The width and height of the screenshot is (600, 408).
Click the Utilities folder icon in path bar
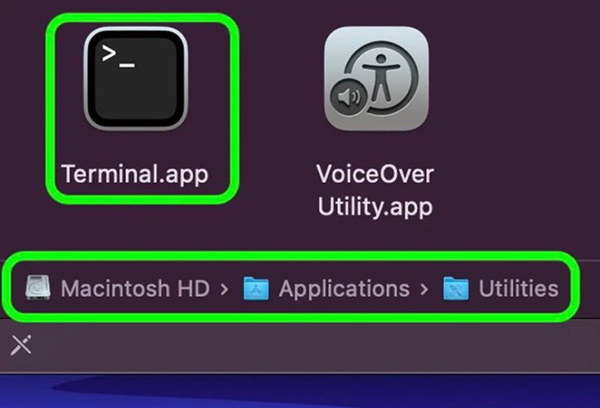[x=456, y=288]
